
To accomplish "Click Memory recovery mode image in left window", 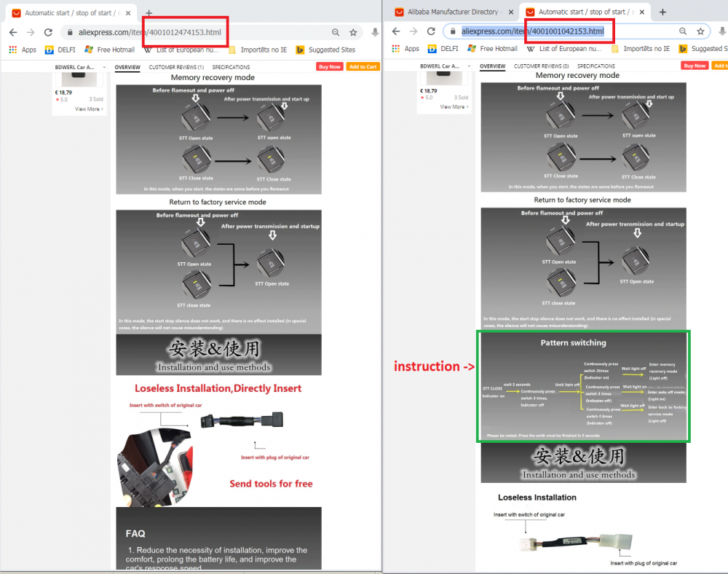I will [218, 139].
